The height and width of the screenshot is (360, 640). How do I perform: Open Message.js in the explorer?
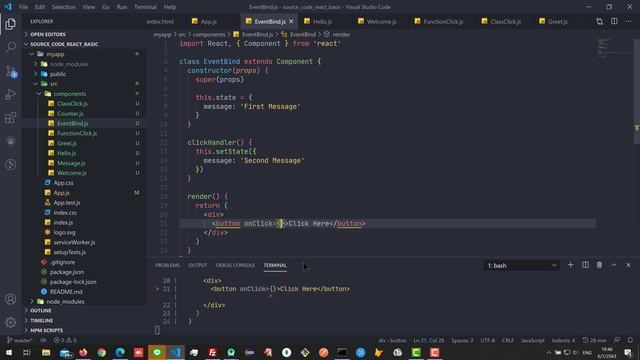click(x=71, y=163)
